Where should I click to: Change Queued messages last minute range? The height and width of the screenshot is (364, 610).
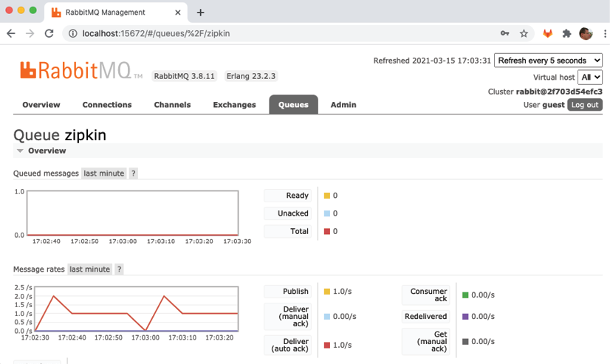104,174
